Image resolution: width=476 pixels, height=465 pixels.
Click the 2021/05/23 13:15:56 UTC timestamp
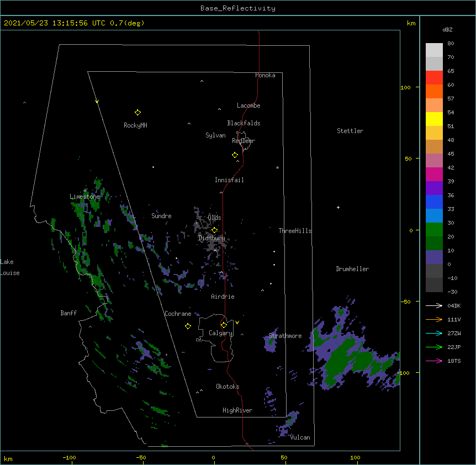click(55, 23)
